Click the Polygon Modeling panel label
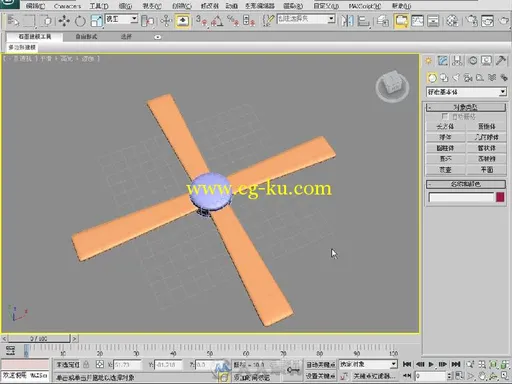The height and width of the screenshot is (384, 512). (x=22, y=47)
